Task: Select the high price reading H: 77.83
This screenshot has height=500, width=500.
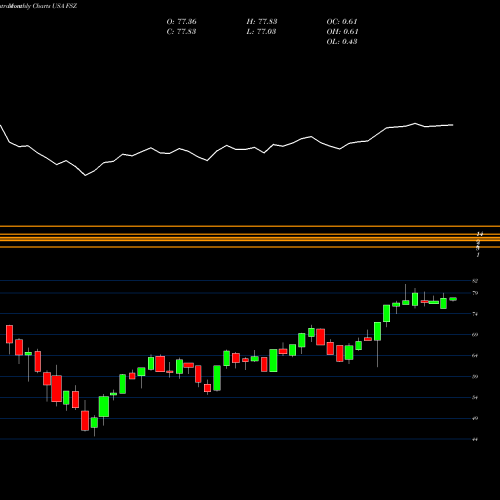Action: [262, 22]
